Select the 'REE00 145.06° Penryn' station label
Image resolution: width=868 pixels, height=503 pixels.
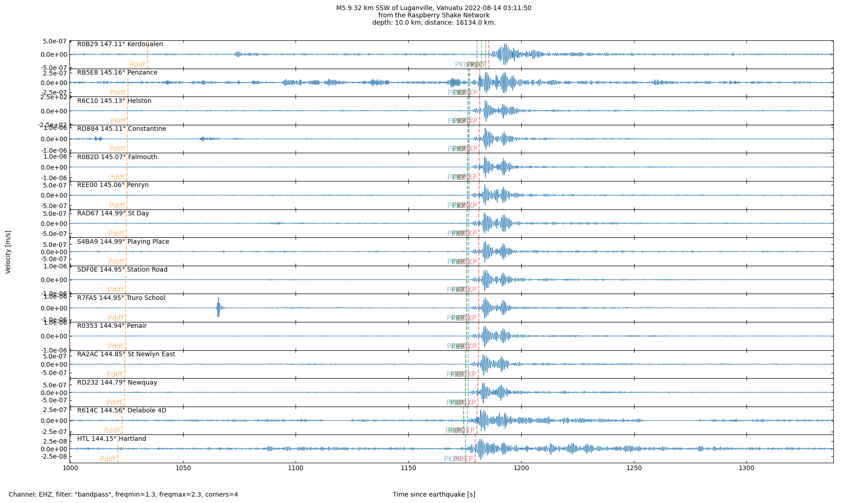pyautogui.click(x=113, y=185)
